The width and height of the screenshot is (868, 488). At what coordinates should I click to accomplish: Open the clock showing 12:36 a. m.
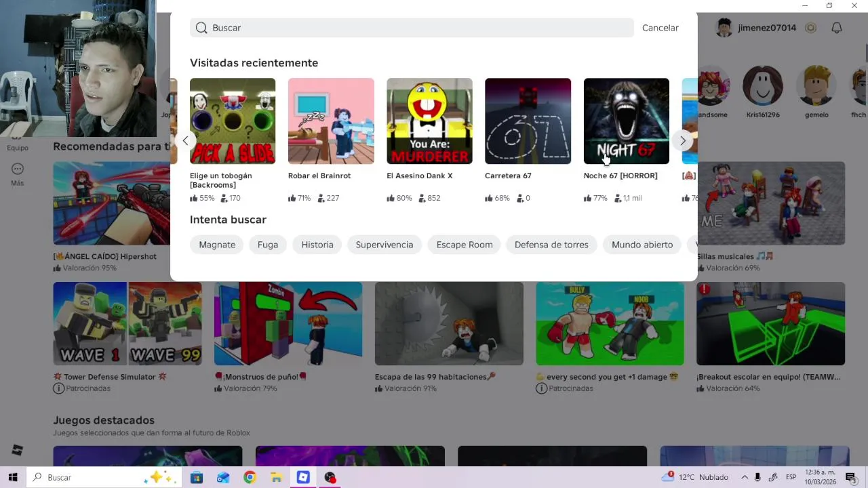click(820, 477)
